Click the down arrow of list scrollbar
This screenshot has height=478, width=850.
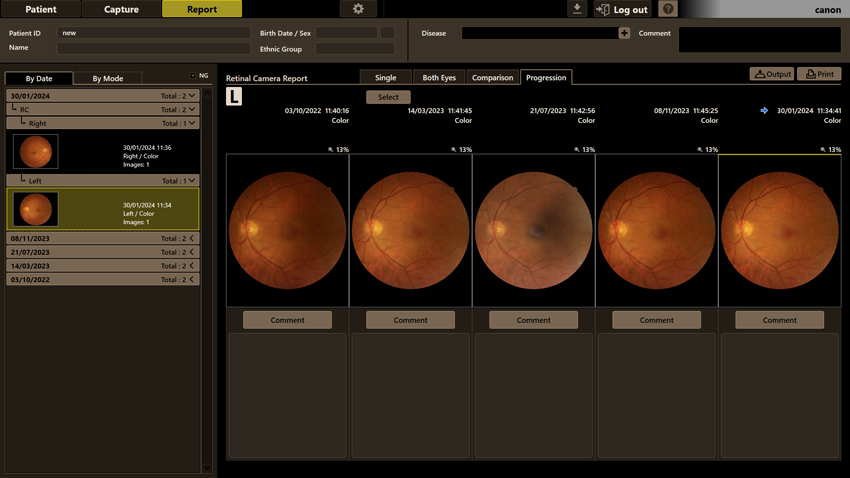pyautogui.click(x=207, y=467)
